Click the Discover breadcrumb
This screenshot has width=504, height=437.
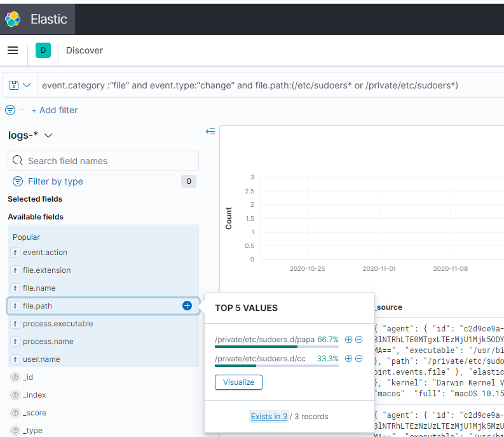[x=85, y=50]
